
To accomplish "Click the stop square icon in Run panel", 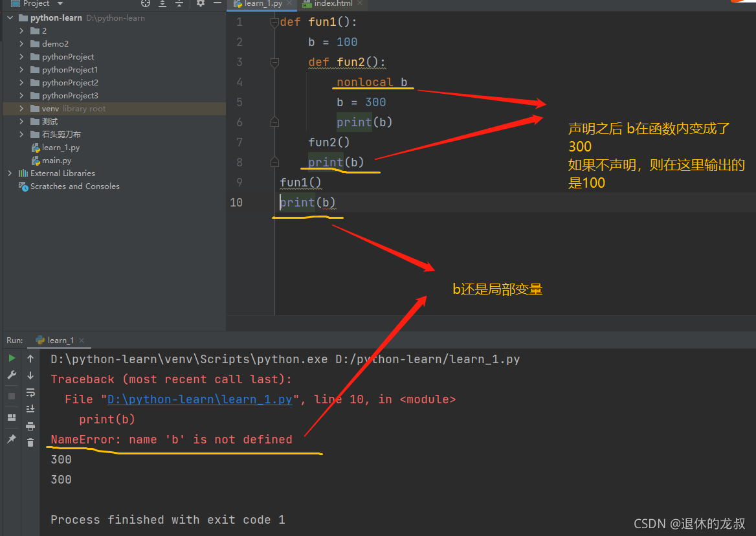I will (12, 396).
